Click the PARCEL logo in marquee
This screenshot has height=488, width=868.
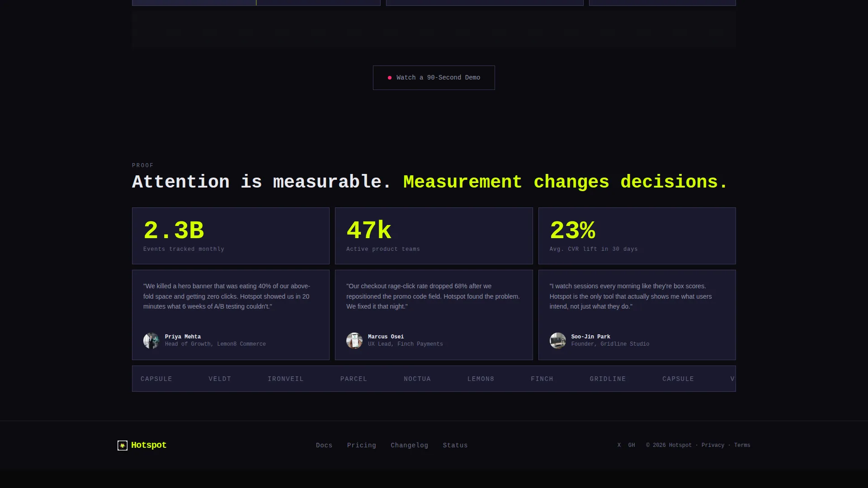pos(354,379)
